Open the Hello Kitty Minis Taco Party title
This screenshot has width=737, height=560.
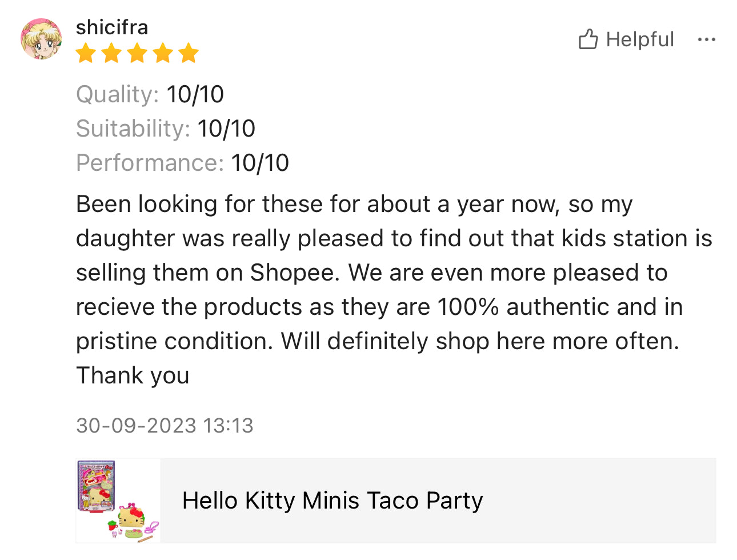pyautogui.click(x=333, y=501)
